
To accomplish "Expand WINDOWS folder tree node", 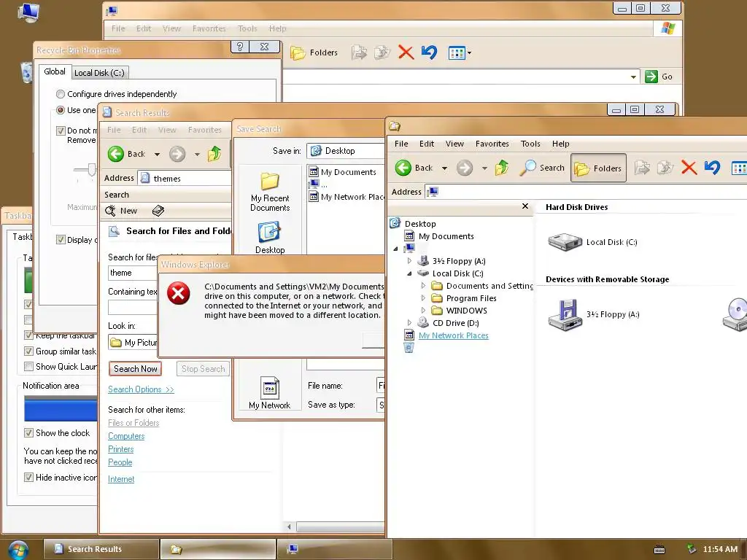I will (423, 311).
